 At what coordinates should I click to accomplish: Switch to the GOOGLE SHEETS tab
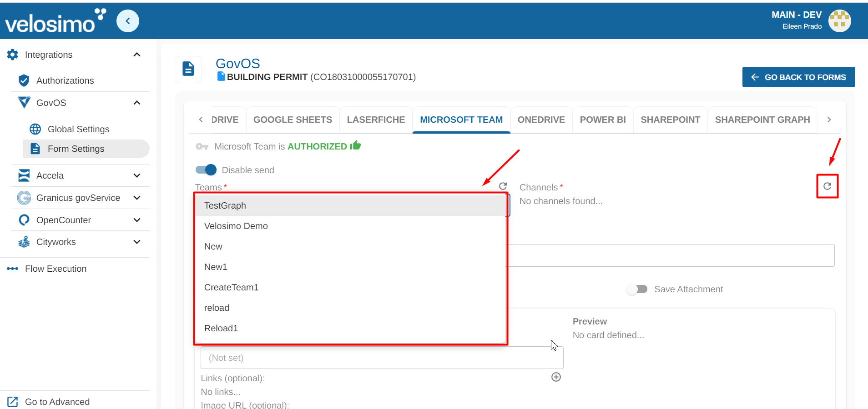point(293,120)
